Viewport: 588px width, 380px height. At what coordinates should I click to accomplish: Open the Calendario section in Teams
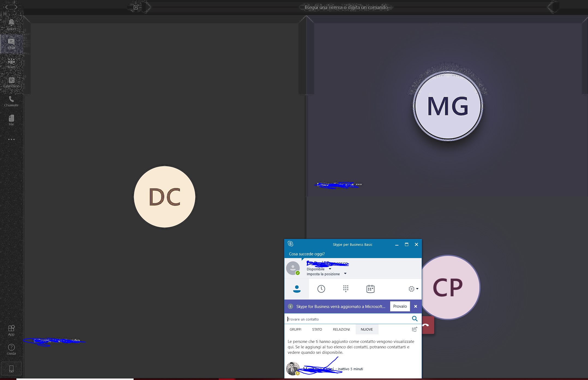pyautogui.click(x=11, y=82)
